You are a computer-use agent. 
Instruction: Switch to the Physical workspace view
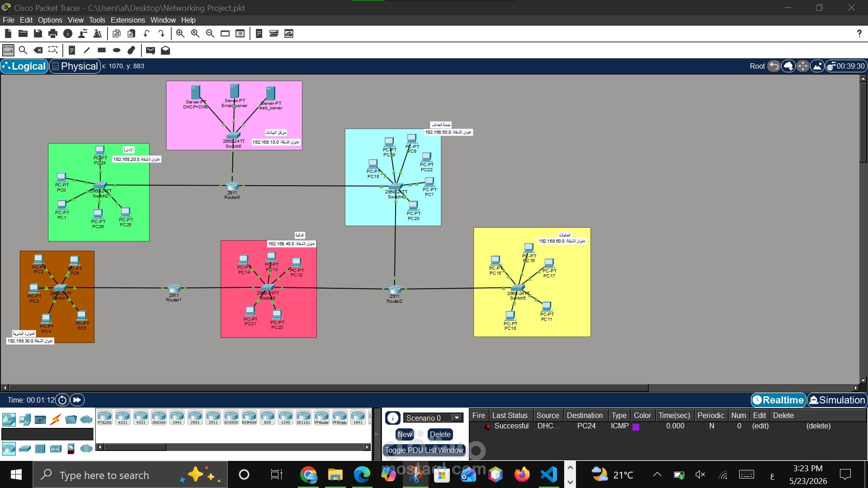(x=75, y=66)
